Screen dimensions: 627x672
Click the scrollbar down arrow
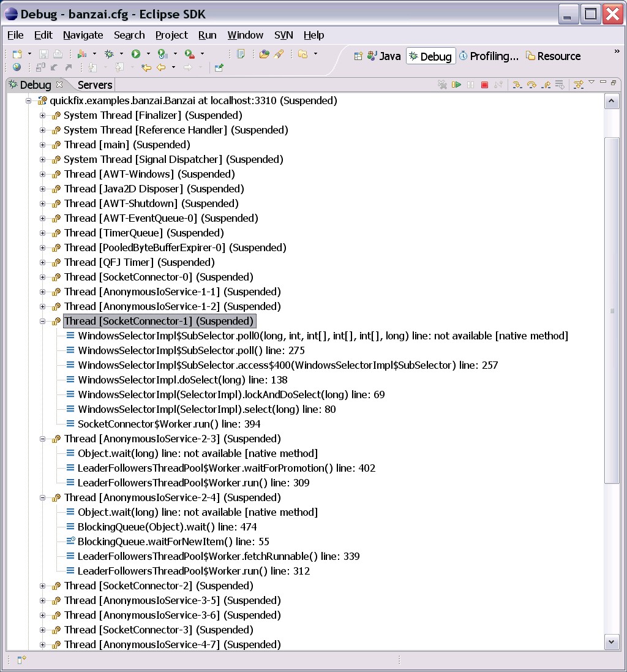pyautogui.click(x=612, y=642)
